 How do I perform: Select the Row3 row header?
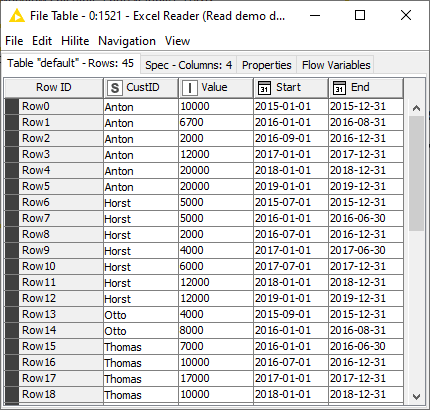pyautogui.click(x=54, y=155)
